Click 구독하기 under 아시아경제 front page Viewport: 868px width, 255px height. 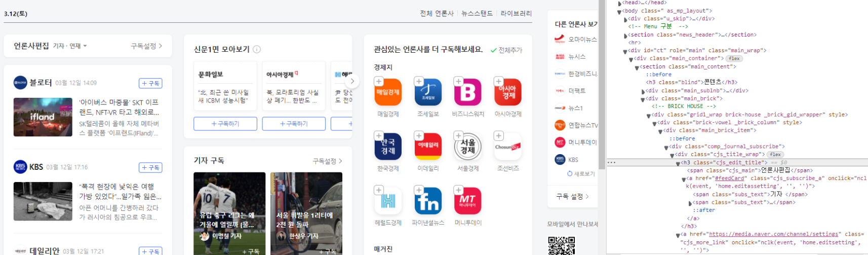coord(294,124)
